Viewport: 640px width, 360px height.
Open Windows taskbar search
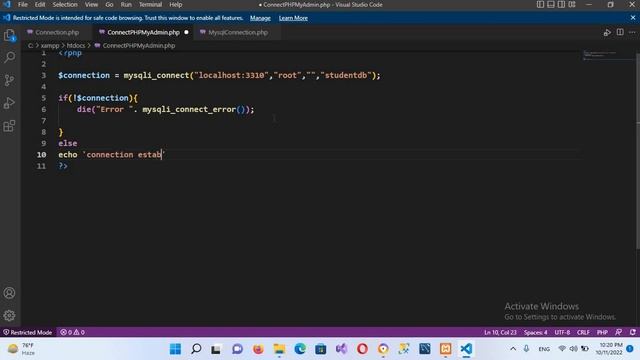tap(196, 349)
